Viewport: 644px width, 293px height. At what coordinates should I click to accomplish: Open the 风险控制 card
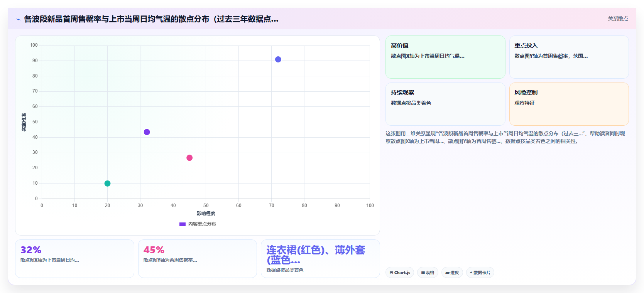[x=569, y=104]
